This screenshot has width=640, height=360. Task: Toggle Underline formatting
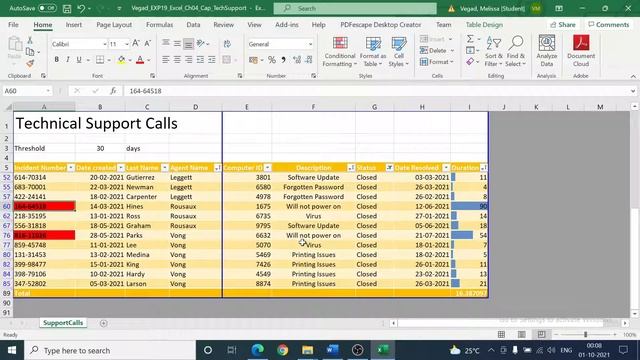(79, 60)
